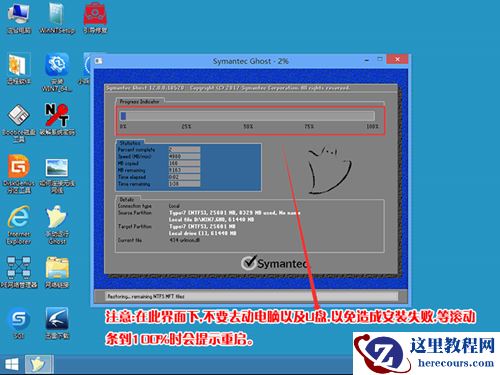Click the Percent complete value in Statistics
Viewport: 500px width, 375px height.
[x=184, y=149]
